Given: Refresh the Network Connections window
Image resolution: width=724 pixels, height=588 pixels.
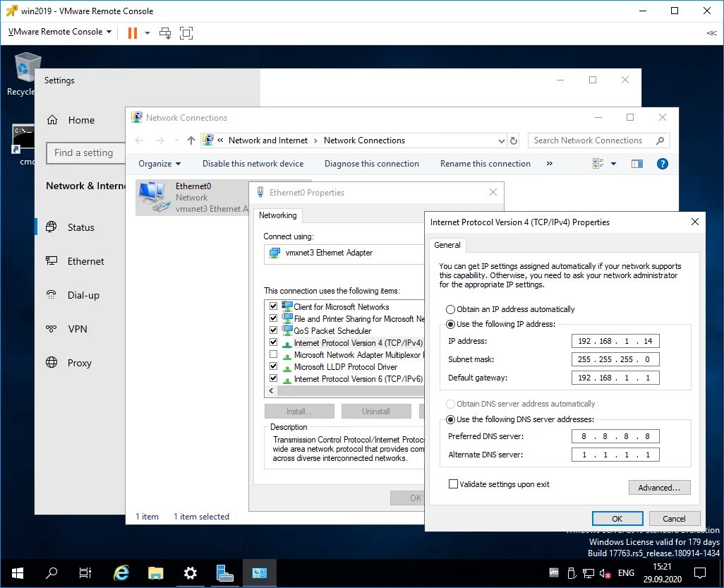Looking at the screenshot, I should [x=514, y=140].
